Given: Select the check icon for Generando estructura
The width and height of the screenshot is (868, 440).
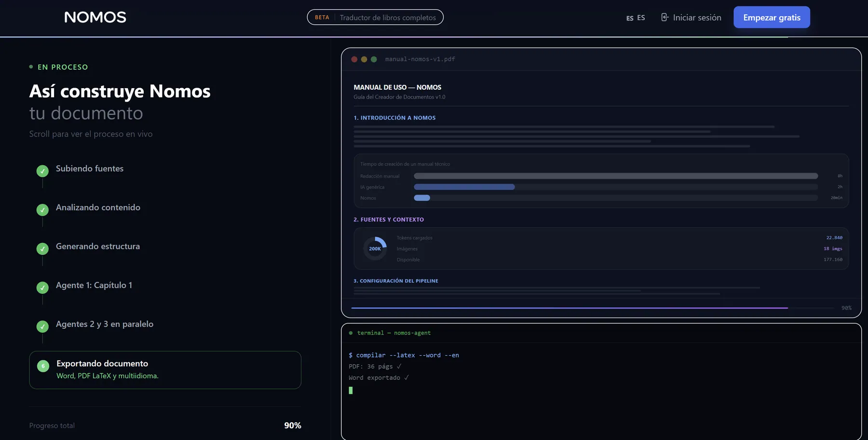Looking at the screenshot, I should [x=42, y=249].
